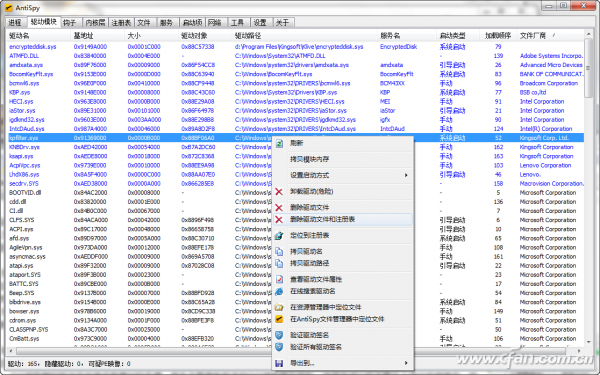Switch to the 文件 tab
This screenshot has width=600, height=375.
tap(144, 23)
